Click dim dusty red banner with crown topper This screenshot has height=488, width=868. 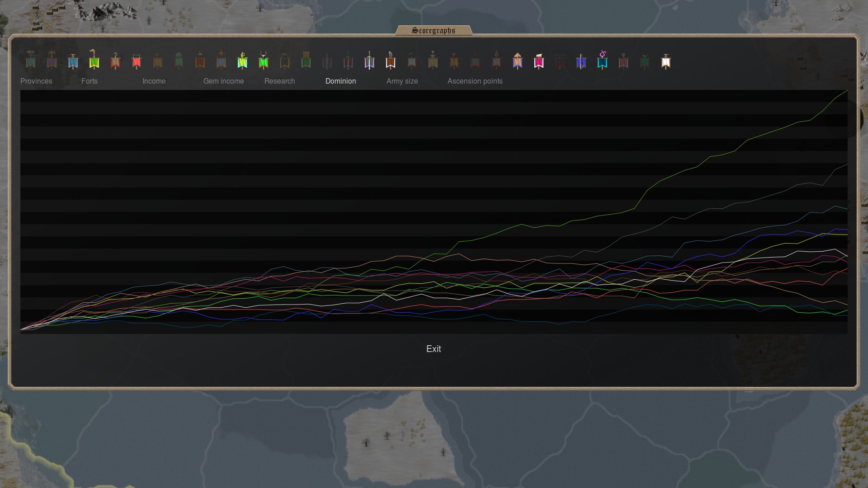coord(623,61)
